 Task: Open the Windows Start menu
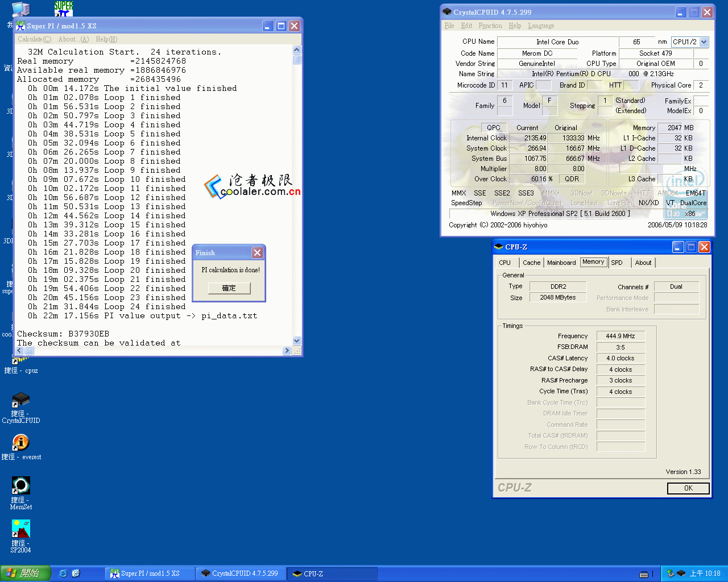point(26,573)
